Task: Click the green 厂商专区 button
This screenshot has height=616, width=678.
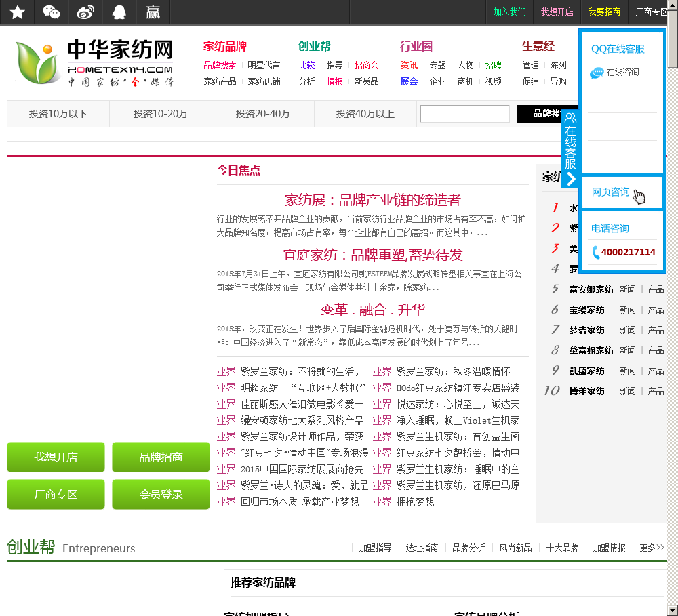Action: pos(56,494)
